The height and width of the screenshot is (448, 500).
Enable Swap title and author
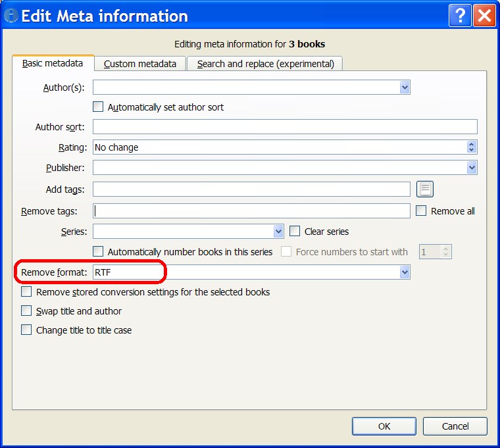tap(26, 311)
